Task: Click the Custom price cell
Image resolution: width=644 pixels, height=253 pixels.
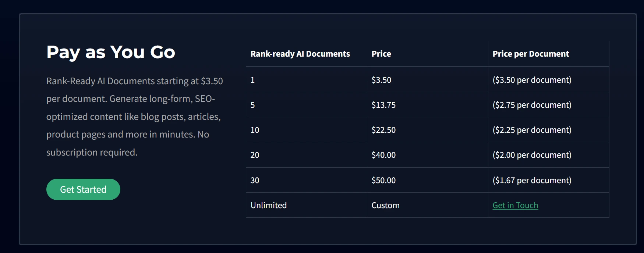Action: click(x=428, y=205)
